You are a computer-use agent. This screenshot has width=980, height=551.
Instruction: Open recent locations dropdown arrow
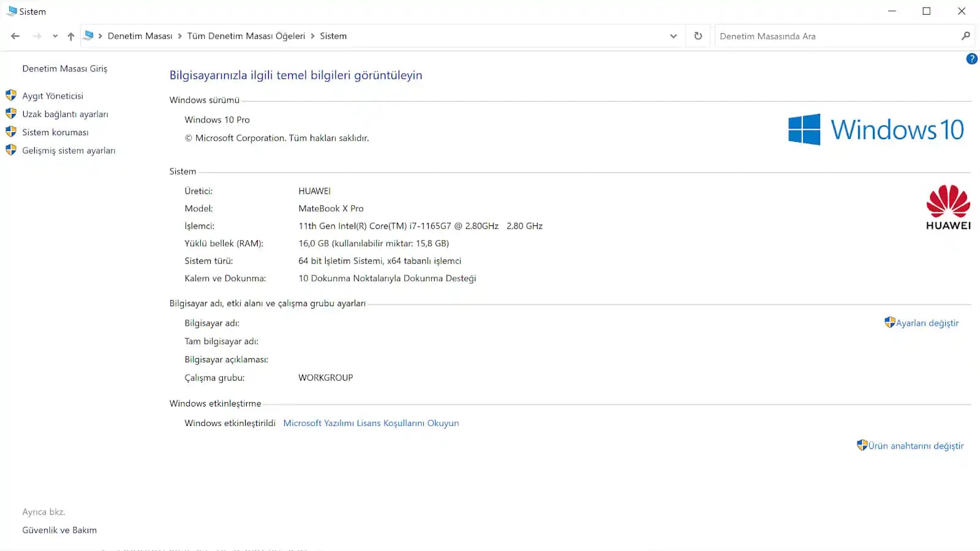tap(55, 36)
